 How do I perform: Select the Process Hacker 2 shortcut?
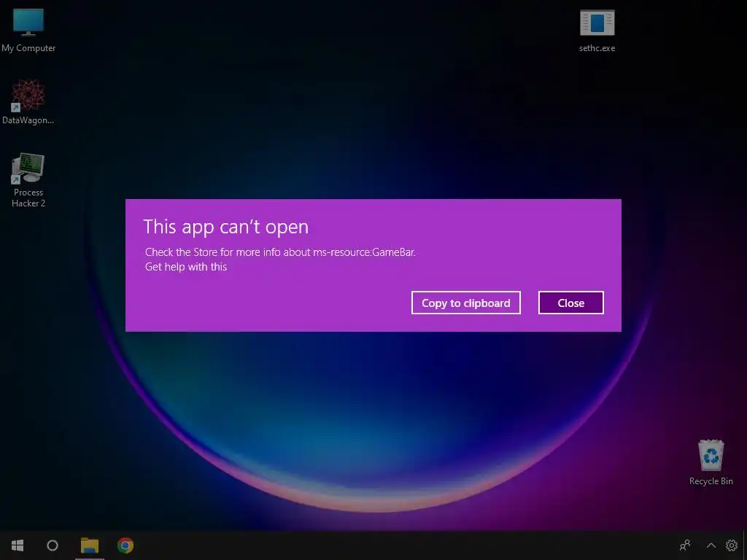tap(28, 180)
